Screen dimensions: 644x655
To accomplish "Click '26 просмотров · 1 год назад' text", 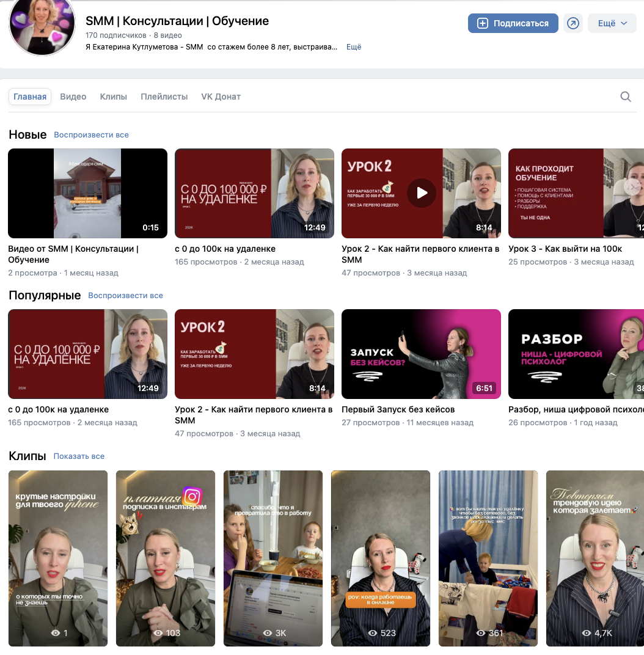I will tap(563, 422).
